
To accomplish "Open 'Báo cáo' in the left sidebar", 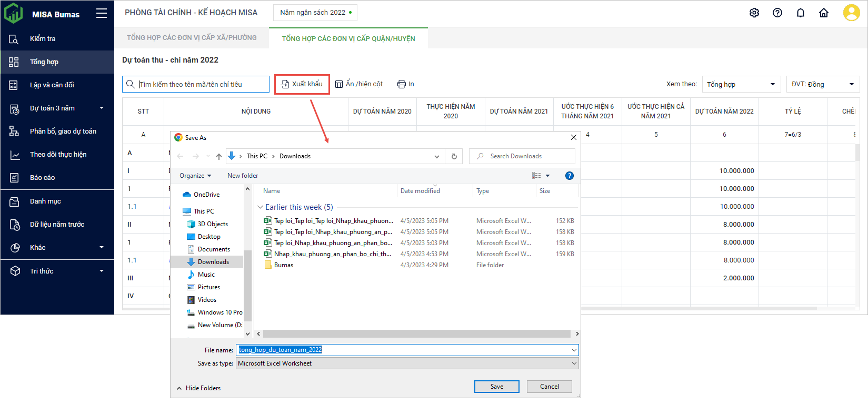I will [x=42, y=178].
